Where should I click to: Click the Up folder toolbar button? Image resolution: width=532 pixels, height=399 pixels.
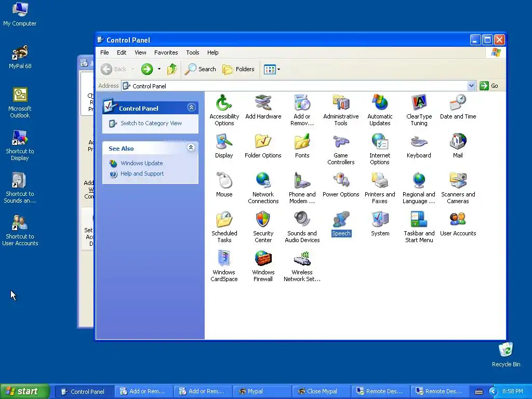(172, 69)
